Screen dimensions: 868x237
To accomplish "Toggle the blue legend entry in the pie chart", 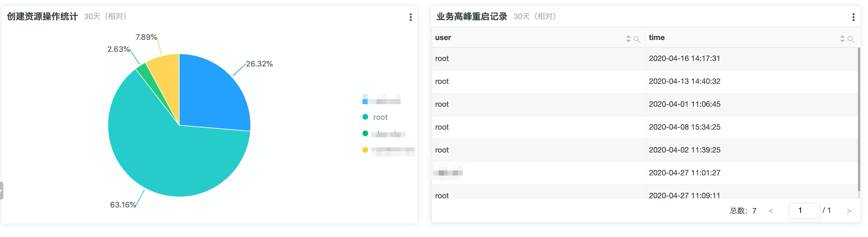I will coord(381,99).
